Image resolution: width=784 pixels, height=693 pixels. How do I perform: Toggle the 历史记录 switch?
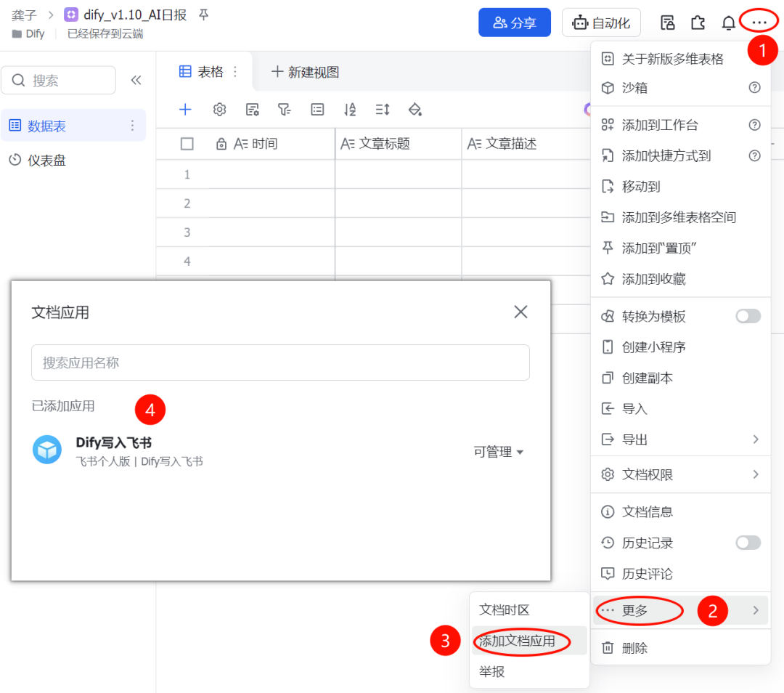(748, 543)
